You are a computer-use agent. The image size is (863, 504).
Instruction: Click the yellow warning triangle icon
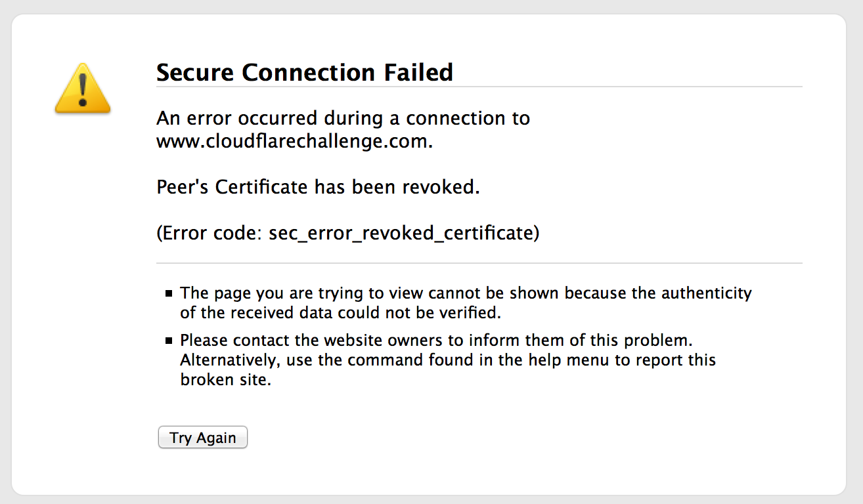(x=83, y=89)
